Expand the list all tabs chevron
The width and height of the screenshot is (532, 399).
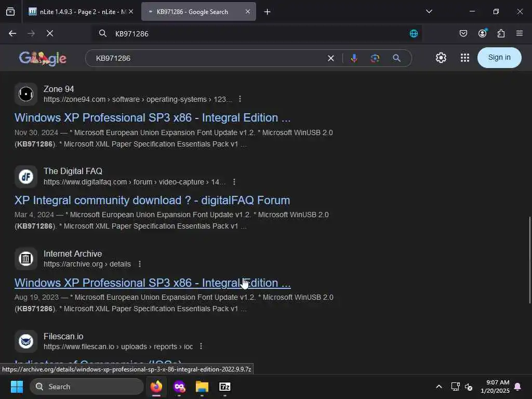click(x=429, y=11)
